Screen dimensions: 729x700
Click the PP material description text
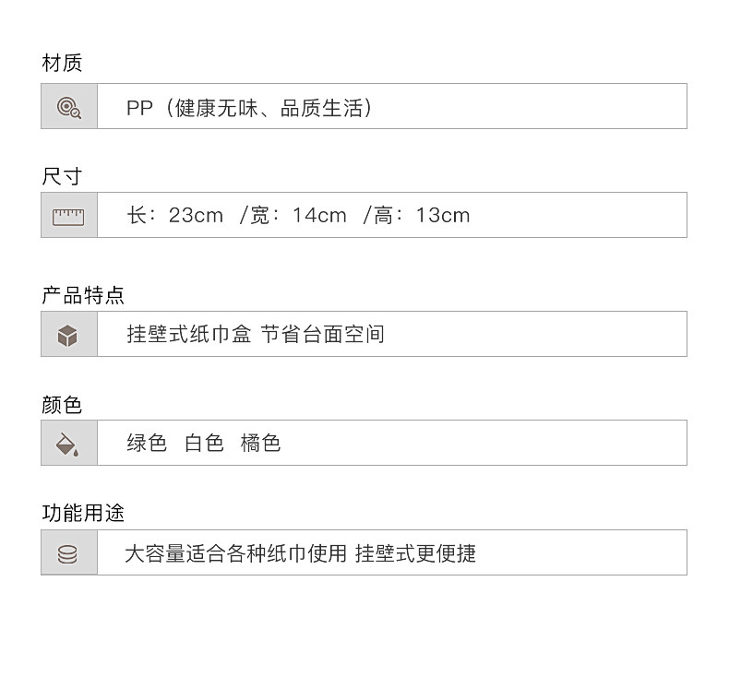tap(249, 108)
